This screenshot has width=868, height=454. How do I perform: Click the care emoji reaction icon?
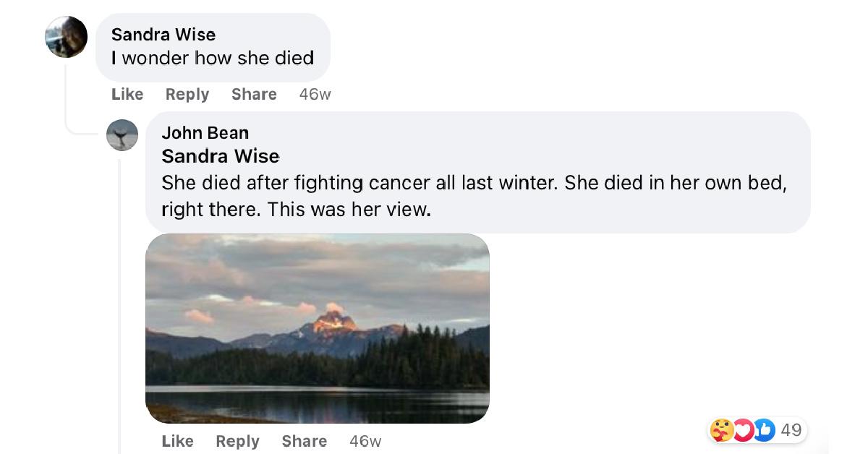pyautogui.click(x=722, y=430)
